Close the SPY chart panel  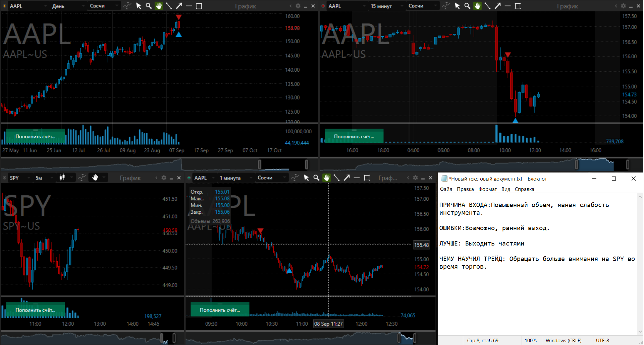(x=179, y=178)
